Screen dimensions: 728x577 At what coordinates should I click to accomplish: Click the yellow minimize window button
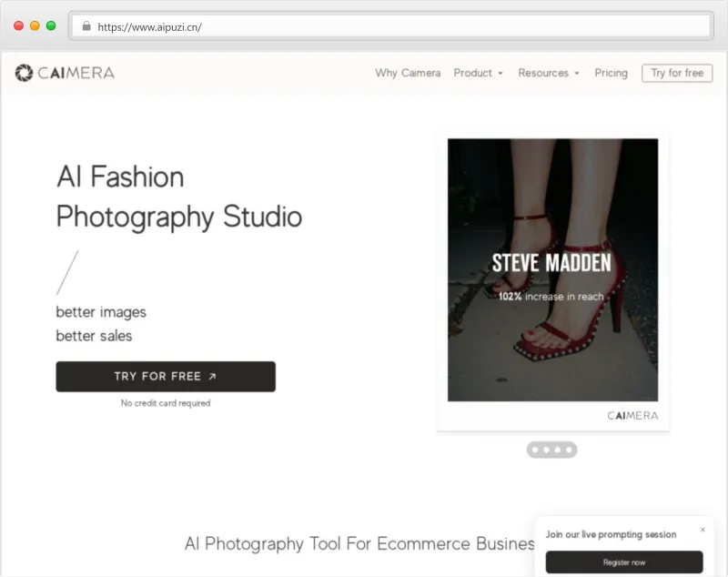coord(35,26)
